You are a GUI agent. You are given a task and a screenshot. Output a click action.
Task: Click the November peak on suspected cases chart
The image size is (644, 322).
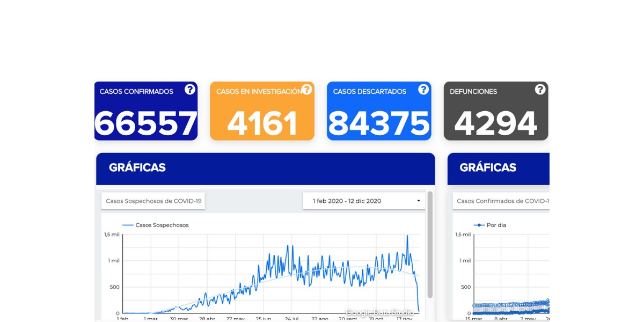click(407, 236)
